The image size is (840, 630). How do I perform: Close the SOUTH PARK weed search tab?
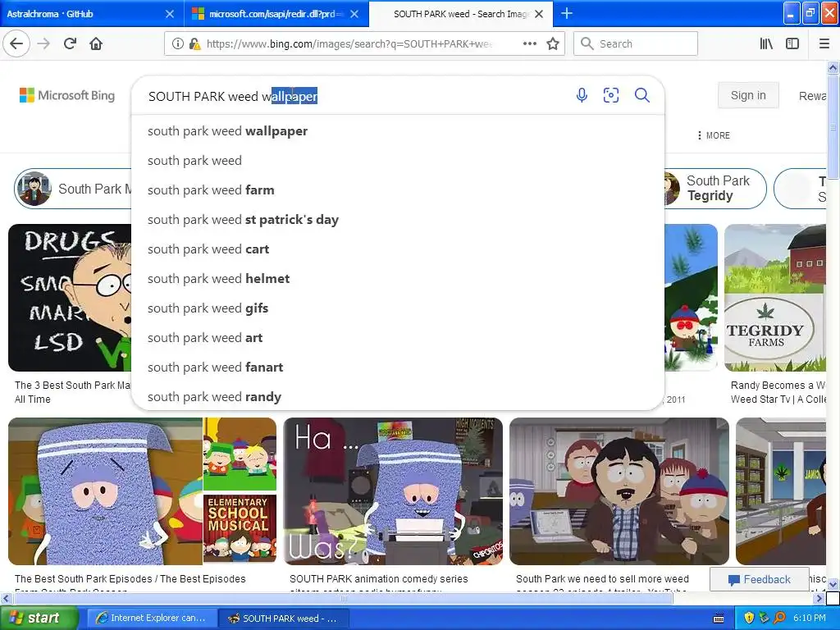pyautogui.click(x=539, y=14)
